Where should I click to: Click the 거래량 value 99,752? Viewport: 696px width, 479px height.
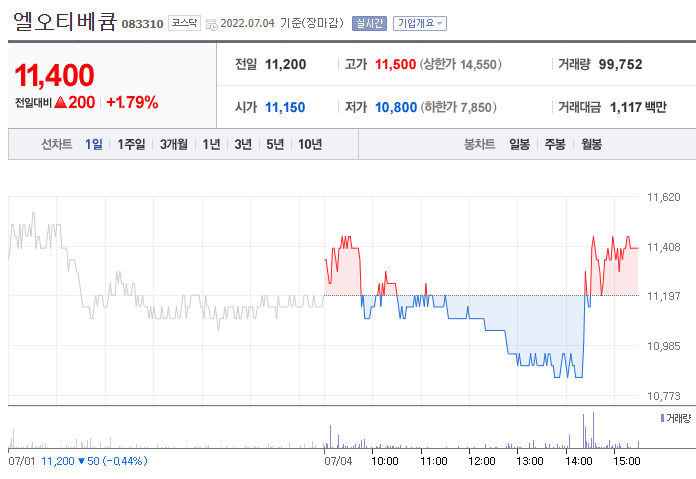(x=620, y=64)
